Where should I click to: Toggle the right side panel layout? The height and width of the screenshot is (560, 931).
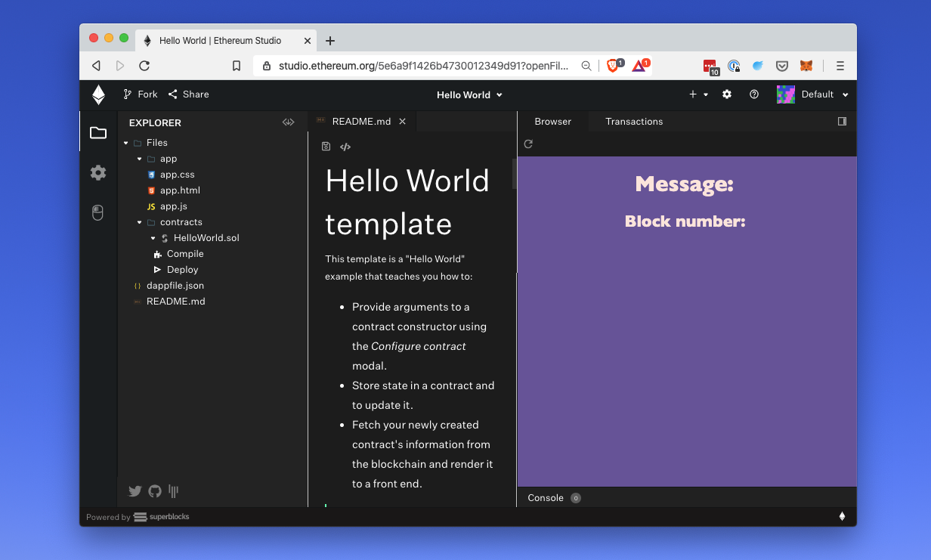pyautogui.click(x=842, y=122)
